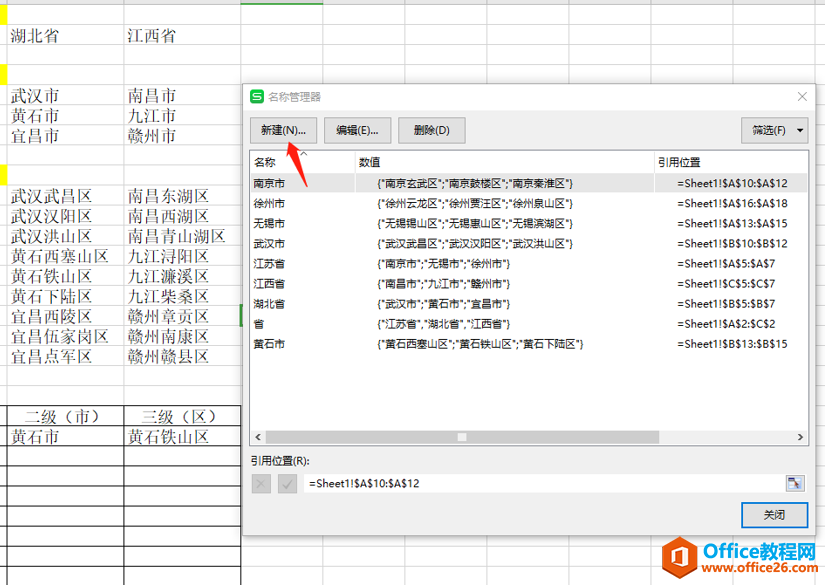The image size is (825, 585).
Task: Click reference =Sheet1!$A$2:$C$2
Action: point(726,324)
